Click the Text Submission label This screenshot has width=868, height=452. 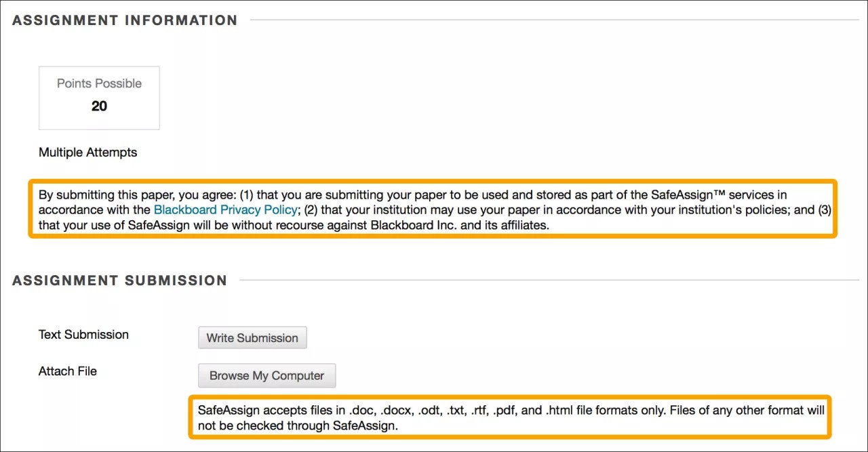[83, 334]
